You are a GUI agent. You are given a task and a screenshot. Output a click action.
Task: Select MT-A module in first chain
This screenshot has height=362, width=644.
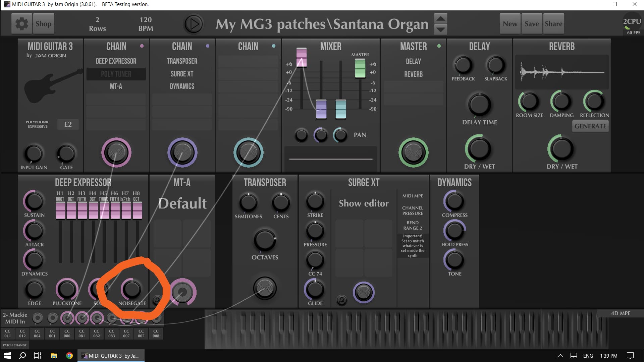pyautogui.click(x=116, y=86)
